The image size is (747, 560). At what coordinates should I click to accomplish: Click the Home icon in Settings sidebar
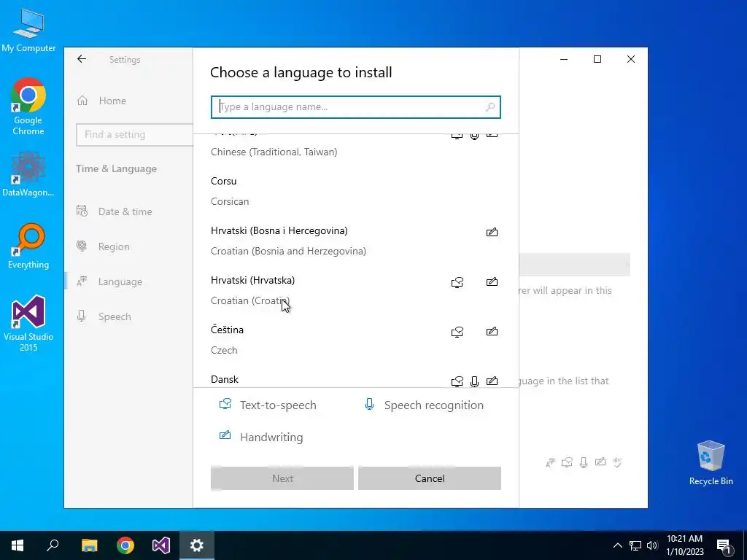pyautogui.click(x=82, y=101)
